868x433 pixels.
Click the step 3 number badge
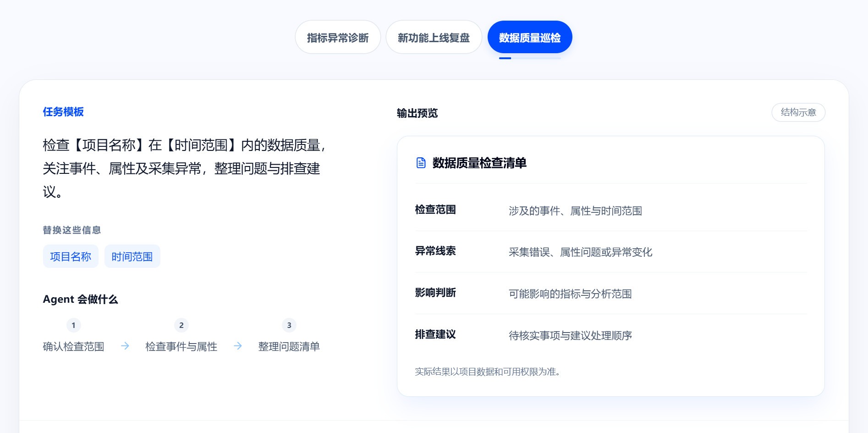coord(289,325)
